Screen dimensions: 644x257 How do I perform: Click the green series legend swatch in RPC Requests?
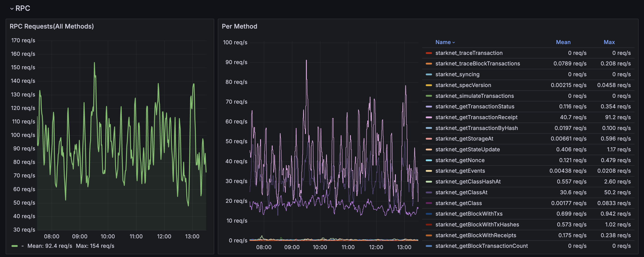(15, 246)
